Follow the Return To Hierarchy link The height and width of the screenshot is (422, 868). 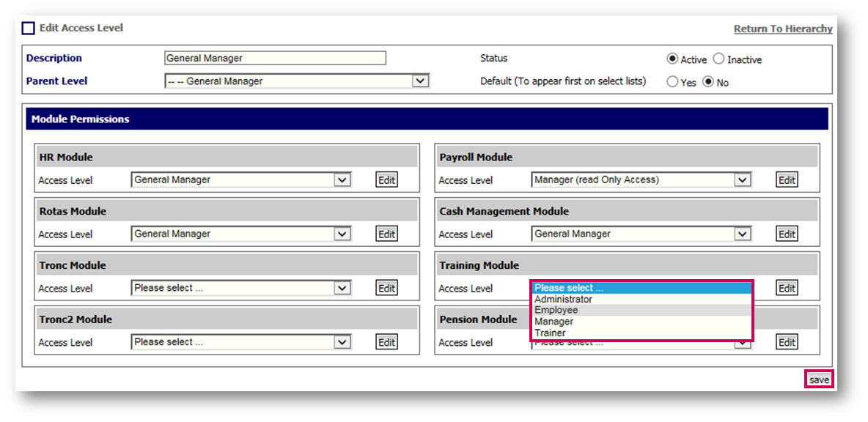click(783, 29)
